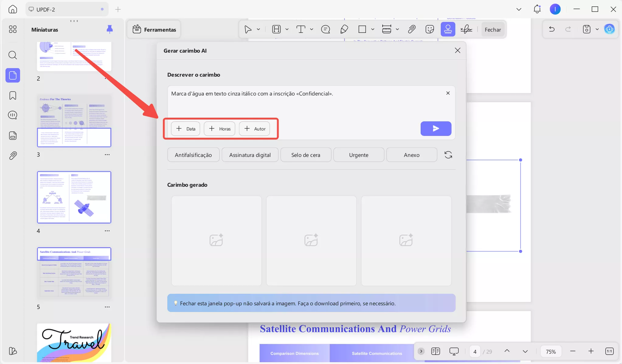Open the Ferramentas menu
Screen dimensions: 622x364
click(x=154, y=29)
